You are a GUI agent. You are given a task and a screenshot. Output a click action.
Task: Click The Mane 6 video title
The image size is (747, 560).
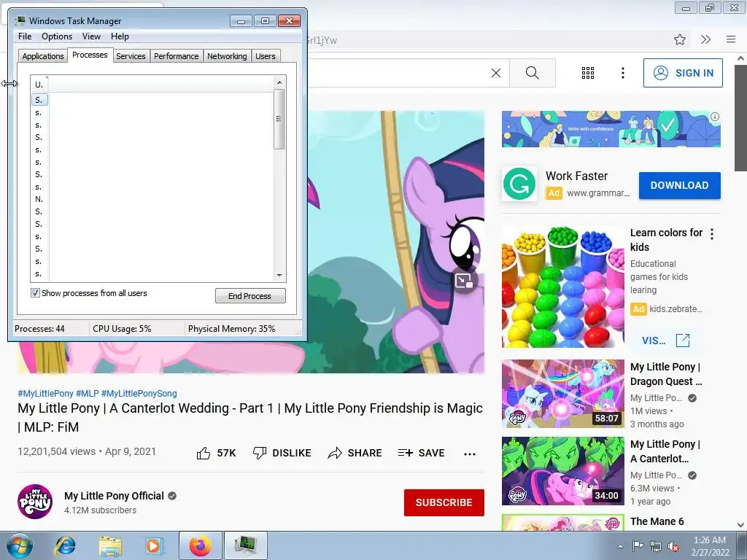click(x=657, y=521)
